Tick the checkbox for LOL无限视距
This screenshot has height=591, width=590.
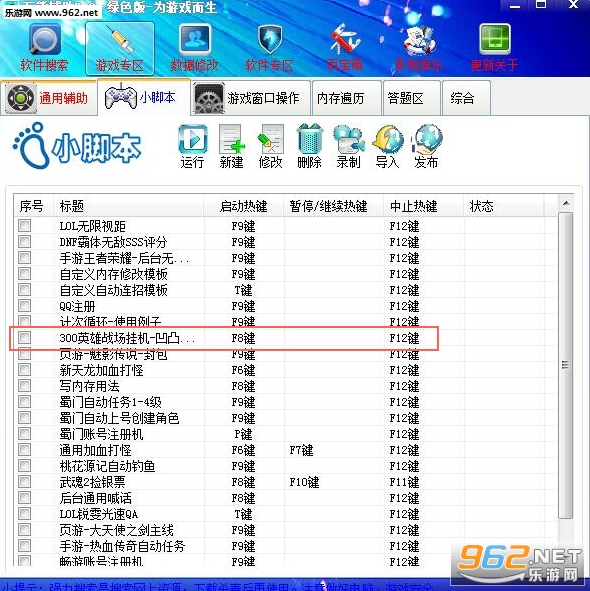pos(25,226)
